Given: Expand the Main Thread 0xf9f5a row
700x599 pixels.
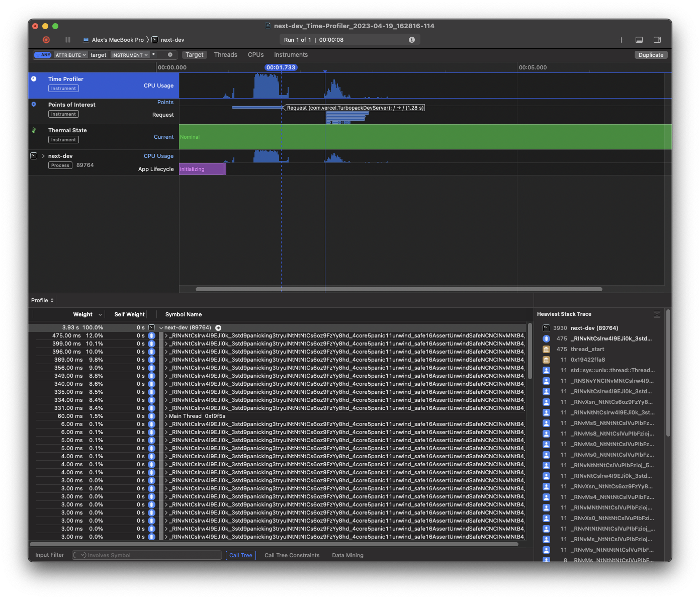Looking at the screenshot, I should tap(166, 416).
